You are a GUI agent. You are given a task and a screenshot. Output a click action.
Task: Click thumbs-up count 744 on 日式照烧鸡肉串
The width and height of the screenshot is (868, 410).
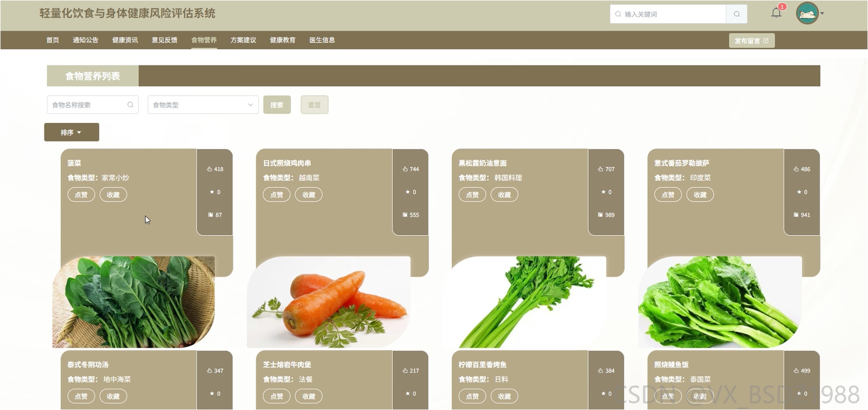[410, 169]
